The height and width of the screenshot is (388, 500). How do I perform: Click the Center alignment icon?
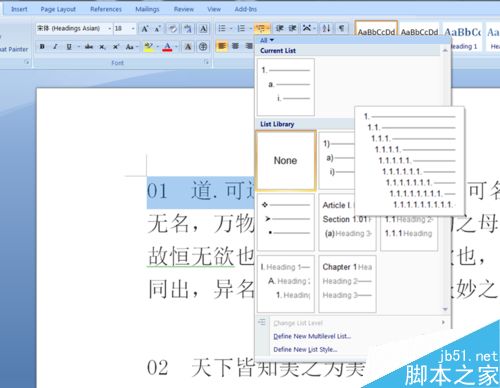(235, 46)
